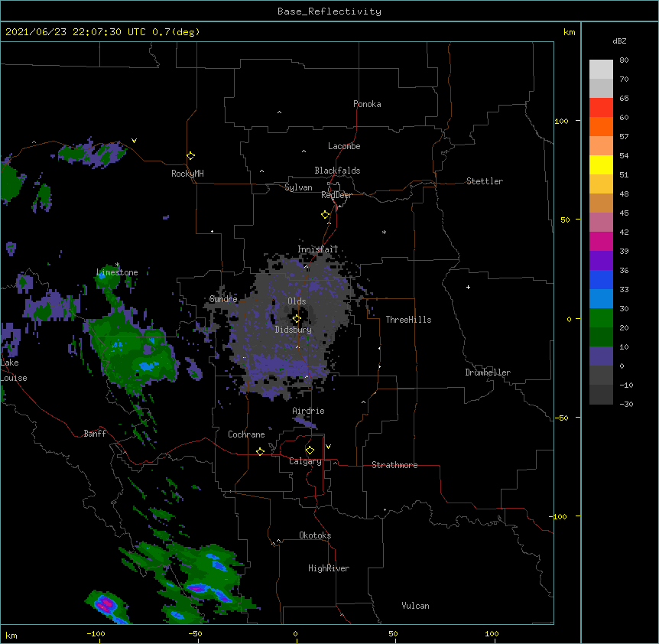Click the yellow diamond marker south of RedDeer
Viewport: 659px width, 644px height.
[325, 214]
